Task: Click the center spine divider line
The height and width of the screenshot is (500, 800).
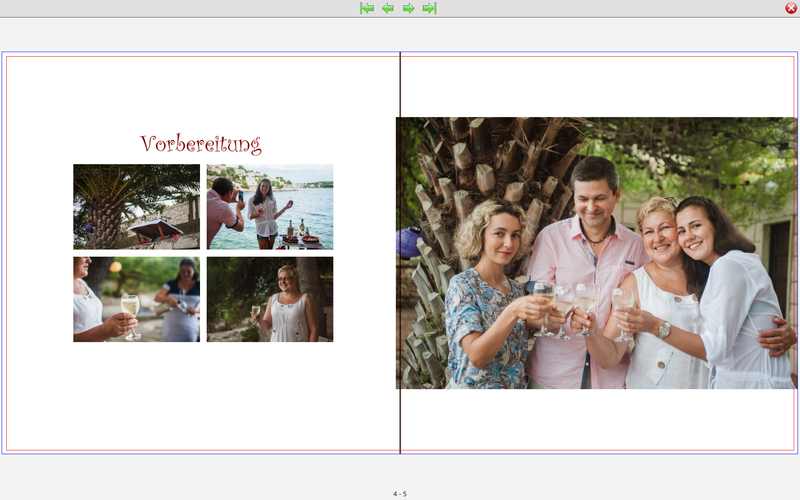Action: (400, 85)
